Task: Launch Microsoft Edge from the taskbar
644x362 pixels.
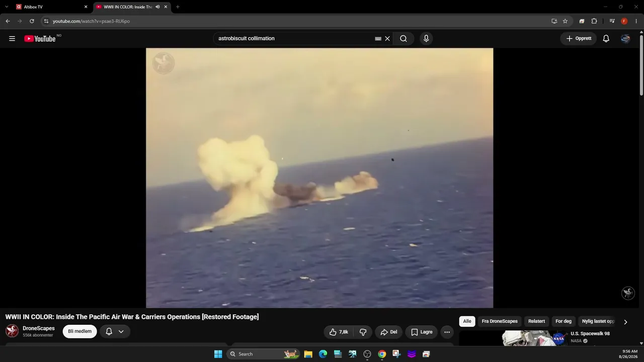Action: [x=323, y=354]
